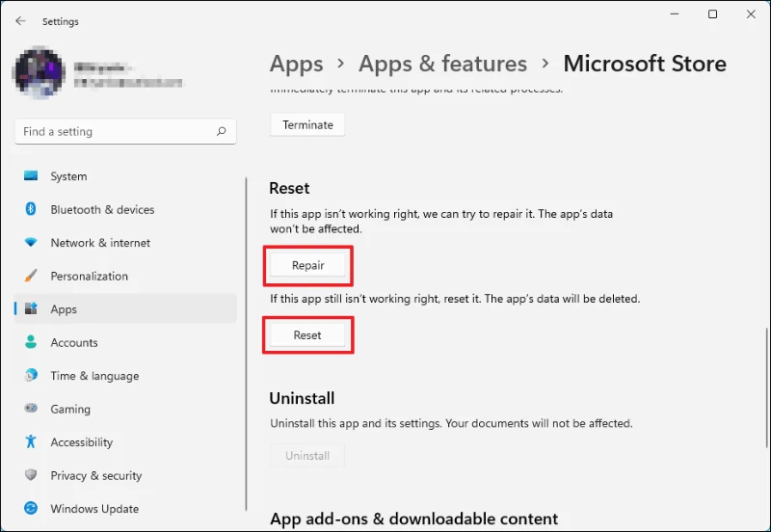Click the search magnifier icon
Viewport: 771px width, 532px height.
(222, 131)
